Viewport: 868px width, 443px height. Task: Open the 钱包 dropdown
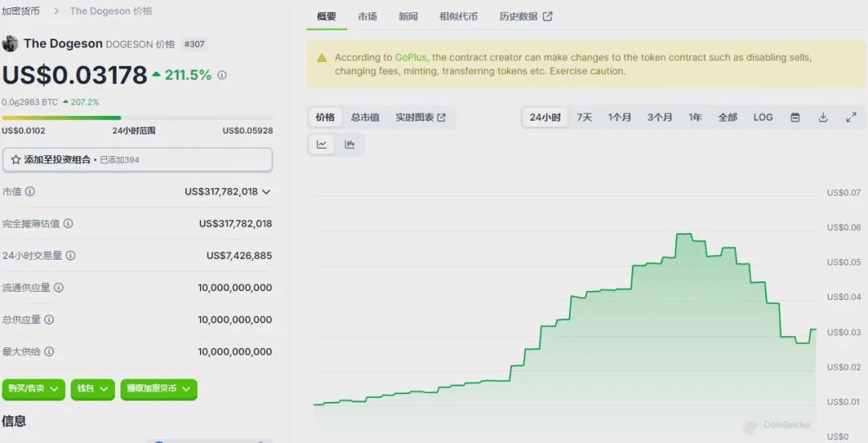tap(92, 389)
